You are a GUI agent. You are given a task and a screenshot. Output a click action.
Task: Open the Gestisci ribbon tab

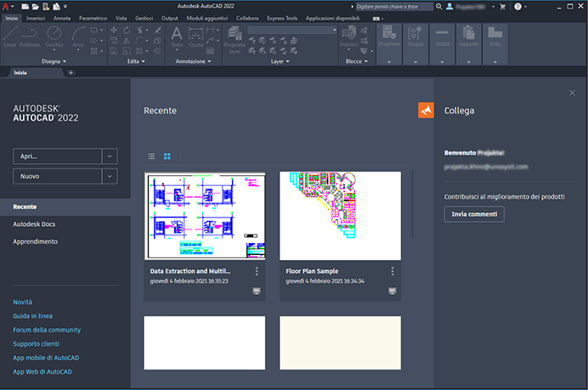pyautogui.click(x=144, y=18)
